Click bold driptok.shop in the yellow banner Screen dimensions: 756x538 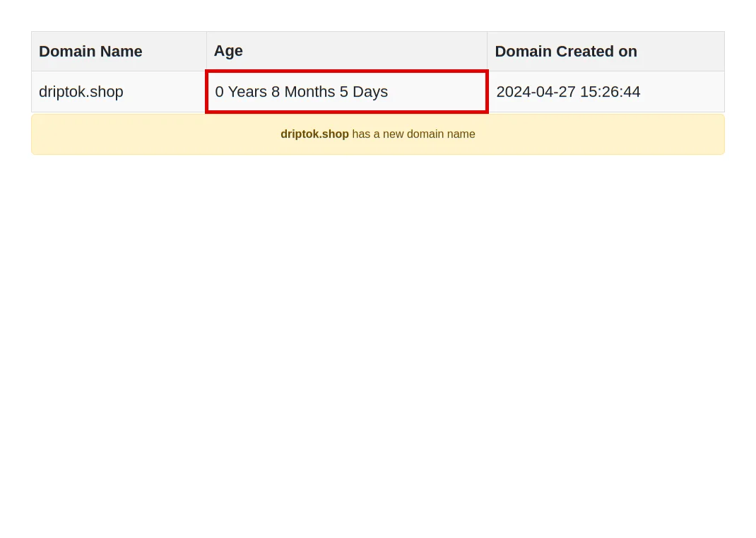314,134
